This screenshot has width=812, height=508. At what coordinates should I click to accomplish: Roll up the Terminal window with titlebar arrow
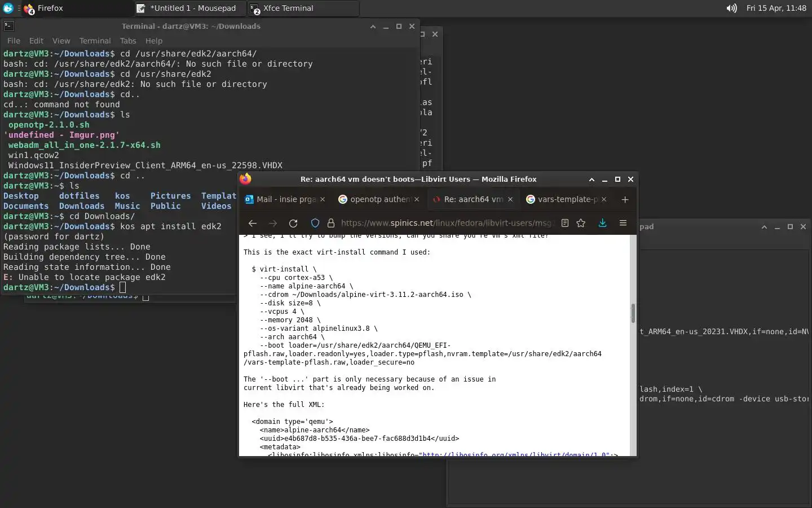pyautogui.click(x=373, y=27)
